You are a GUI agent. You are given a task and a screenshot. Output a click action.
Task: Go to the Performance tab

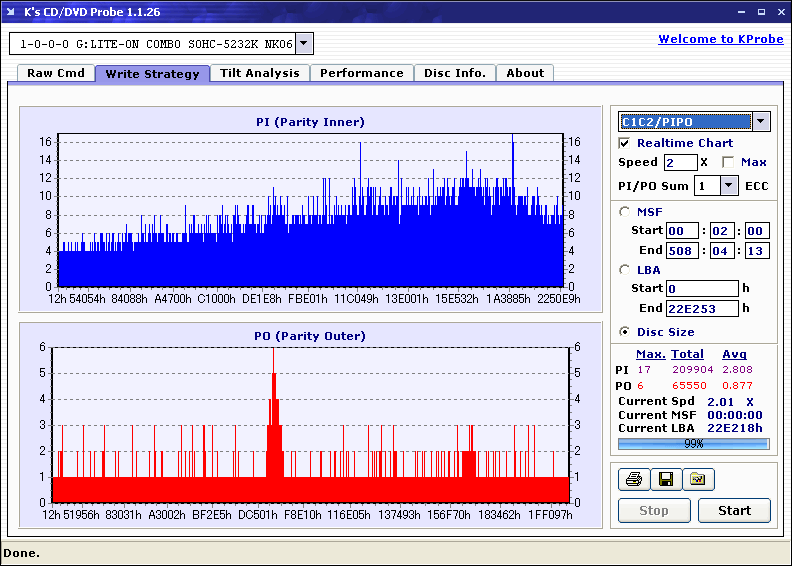pos(362,73)
